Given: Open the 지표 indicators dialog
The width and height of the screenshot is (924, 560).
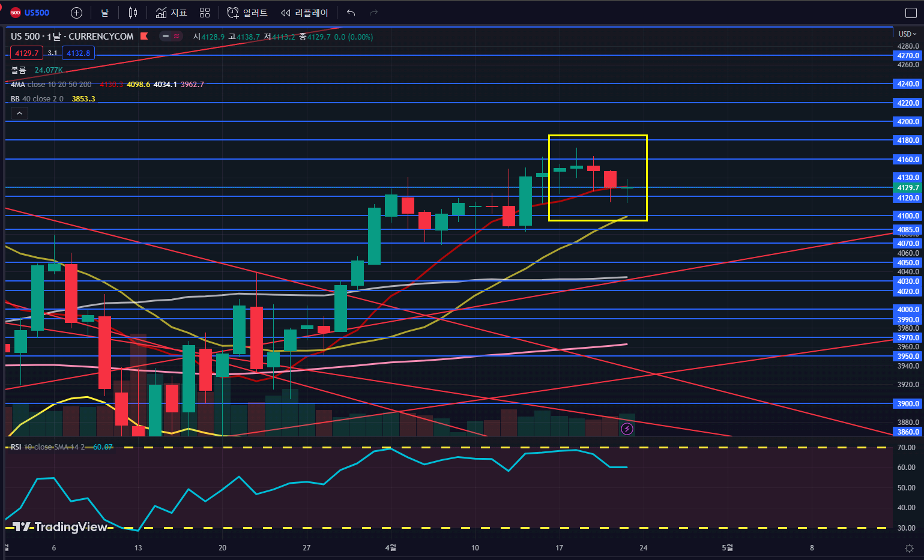Looking at the screenshot, I should pyautogui.click(x=172, y=13).
